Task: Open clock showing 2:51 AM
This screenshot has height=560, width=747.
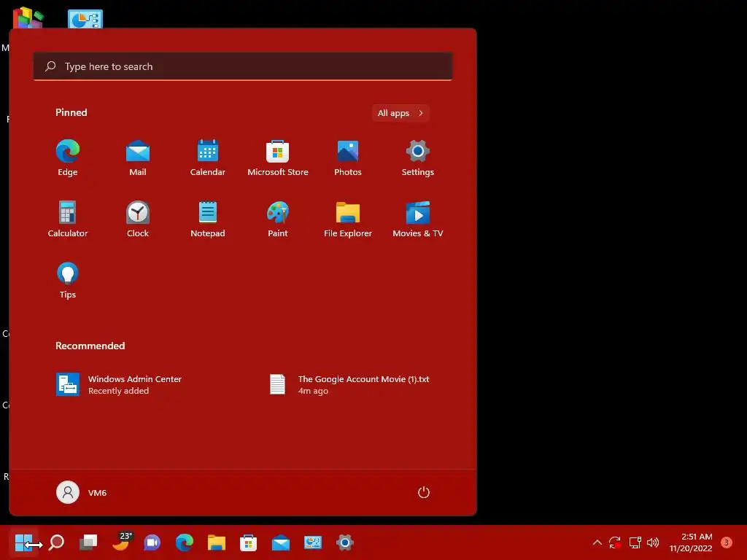Action: point(691,542)
